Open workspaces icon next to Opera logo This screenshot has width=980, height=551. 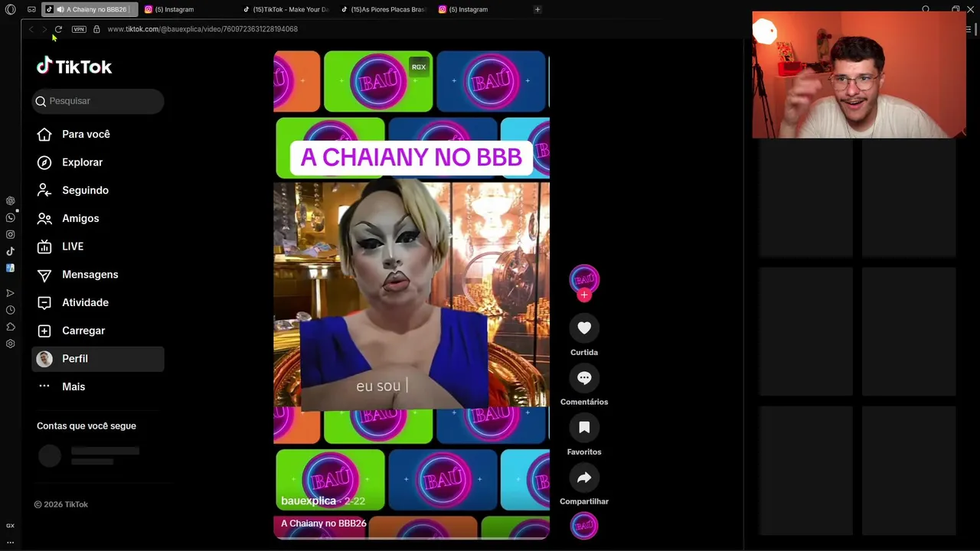pyautogui.click(x=31, y=9)
